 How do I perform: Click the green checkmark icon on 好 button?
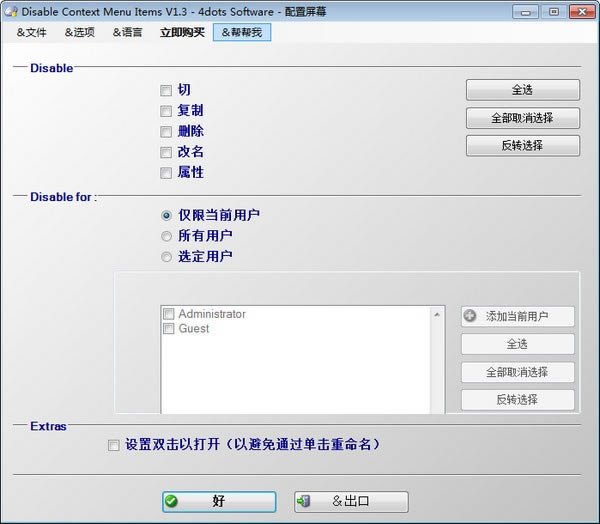coord(171,501)
